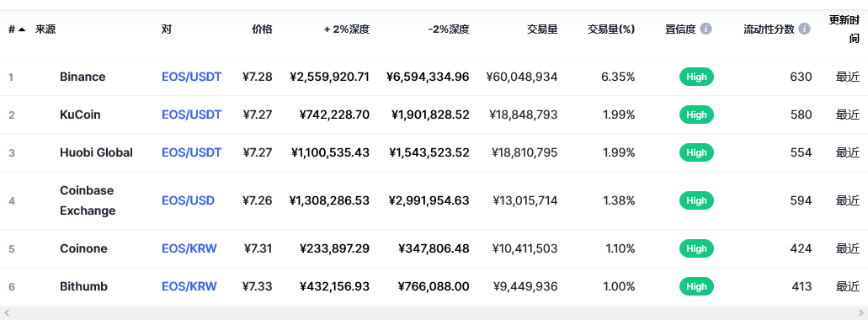Screen dimensions: 868x320
Task: Open Binance EOS/USDT pair link
Action: pos(192,77)
